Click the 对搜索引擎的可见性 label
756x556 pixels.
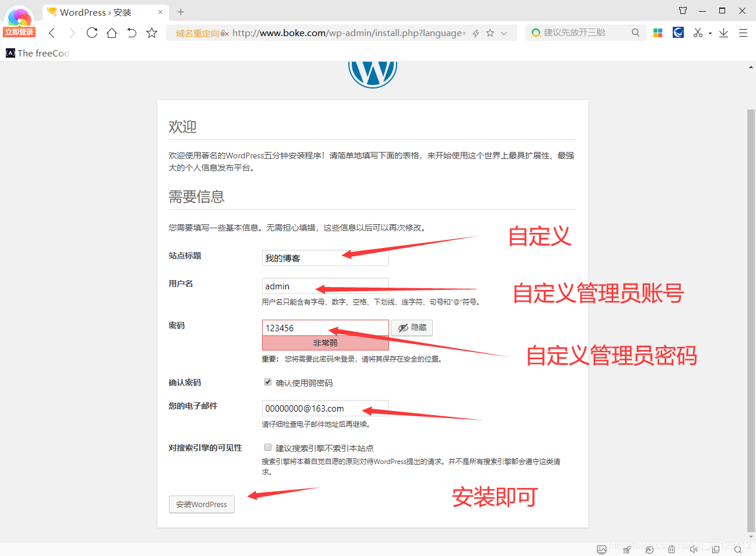tap(205, 448)
